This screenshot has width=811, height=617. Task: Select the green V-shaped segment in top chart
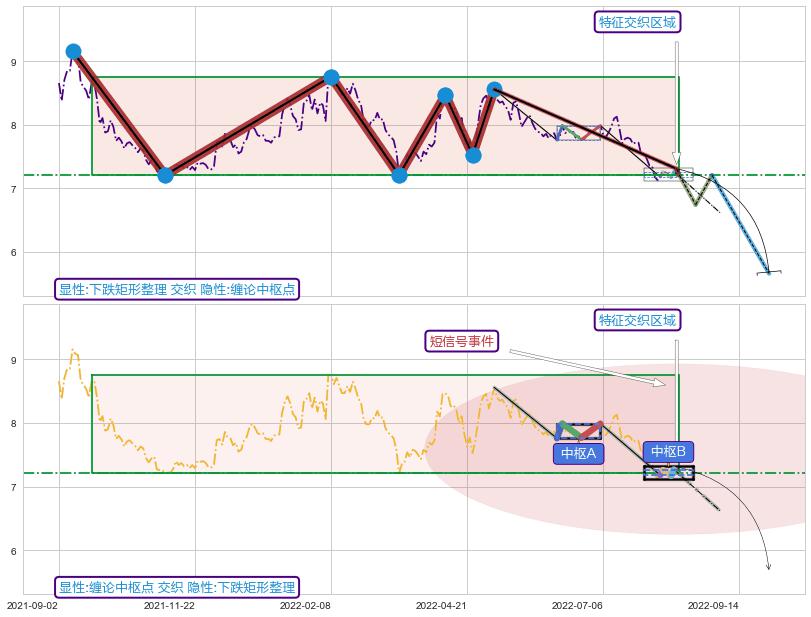pyautogui.click(x=697, y=192)
